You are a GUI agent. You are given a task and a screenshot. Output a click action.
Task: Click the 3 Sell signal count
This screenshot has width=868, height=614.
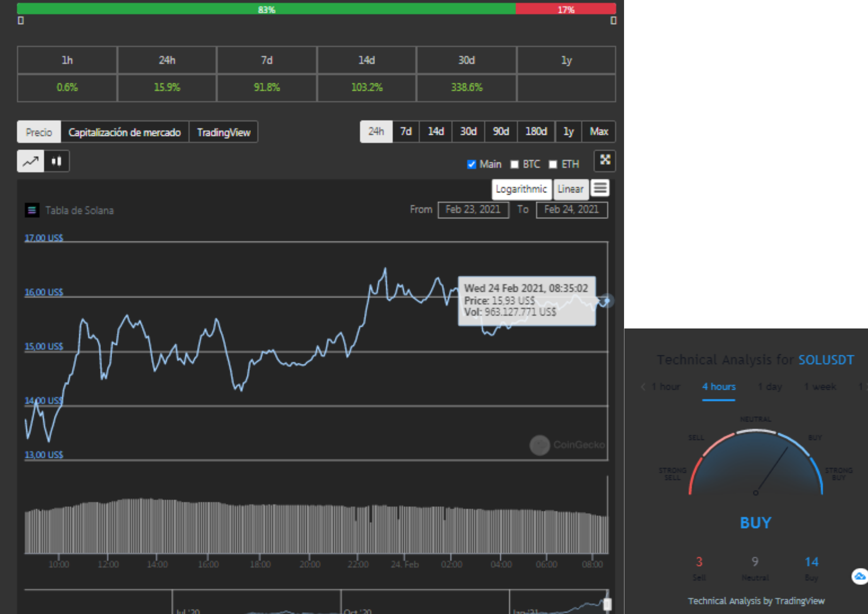click(x=699, y=562)
